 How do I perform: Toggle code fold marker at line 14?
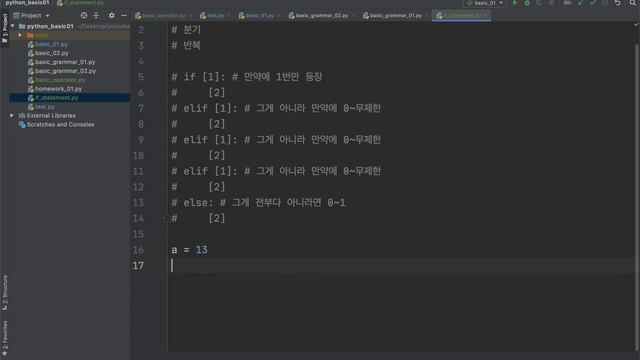167,219
